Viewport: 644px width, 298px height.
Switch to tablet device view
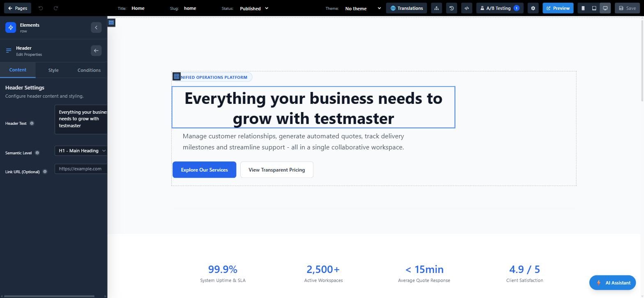pos(594,8)
